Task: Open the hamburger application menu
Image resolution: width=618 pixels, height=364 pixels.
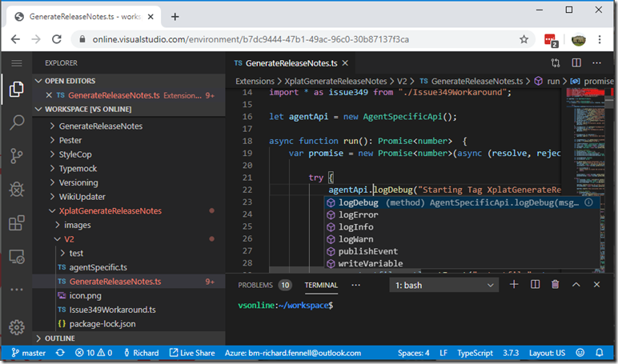Action: tap(17, 63)
